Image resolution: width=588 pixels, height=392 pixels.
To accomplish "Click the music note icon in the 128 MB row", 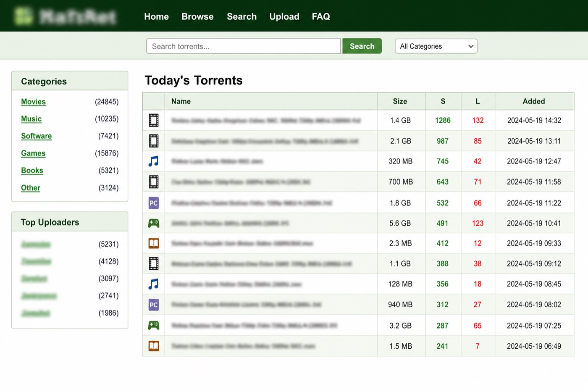I will click(x=154, y=284).
